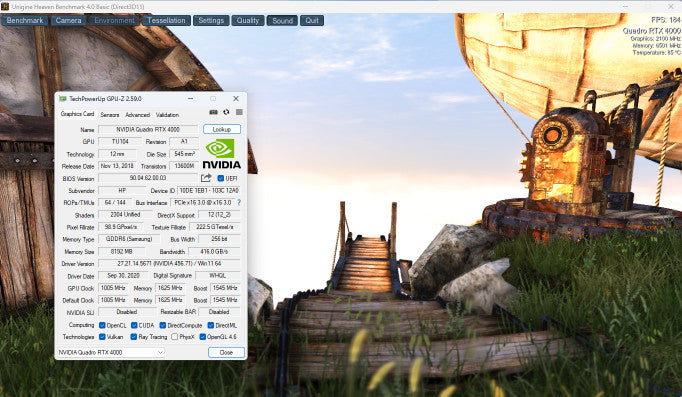Toggle the DirectCompute checkbox
682x397 pixels.
[163, 325]
